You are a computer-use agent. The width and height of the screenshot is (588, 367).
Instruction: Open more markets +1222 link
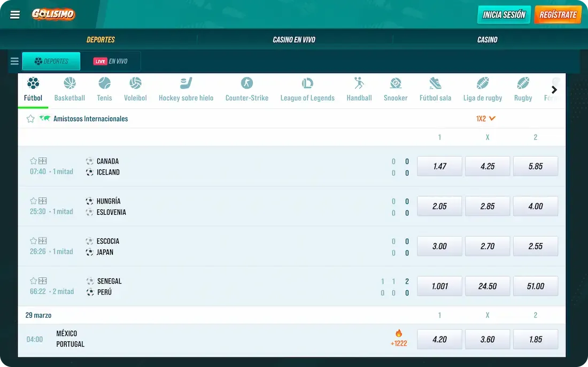pos(399,343)
